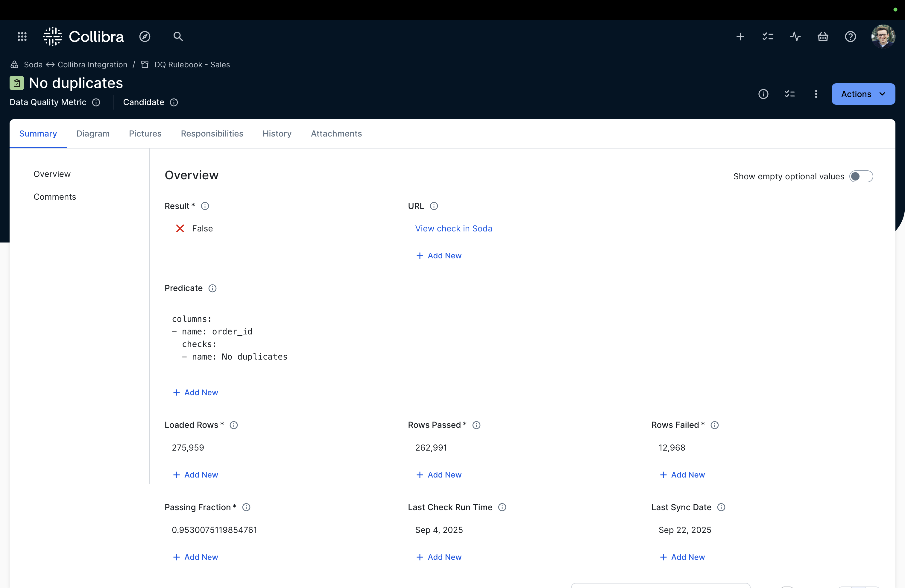The image size is (905, 588).
Task: Open the help question mark icon
Action: pyautogui.click(x=850, y=37)
